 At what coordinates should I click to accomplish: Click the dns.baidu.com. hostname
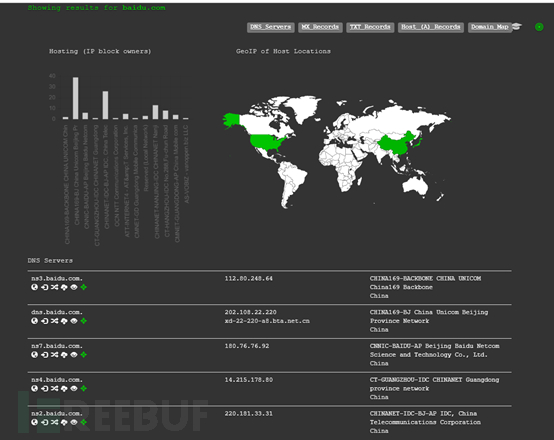[57, 312]
